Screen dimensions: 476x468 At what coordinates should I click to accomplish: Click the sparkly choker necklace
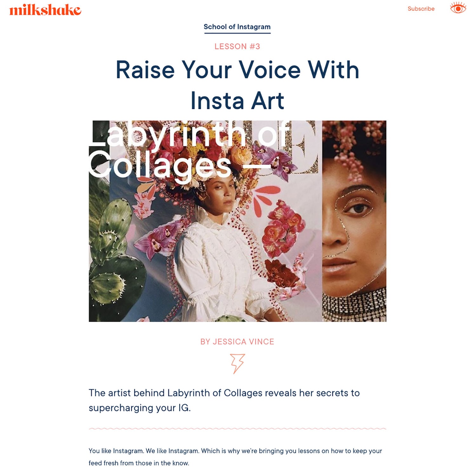[x=354, y=305]
